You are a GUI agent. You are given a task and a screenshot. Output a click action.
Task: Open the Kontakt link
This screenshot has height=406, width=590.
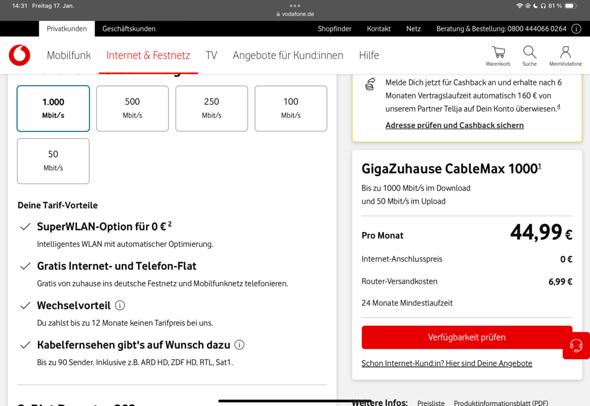click(x=379, y=29)
